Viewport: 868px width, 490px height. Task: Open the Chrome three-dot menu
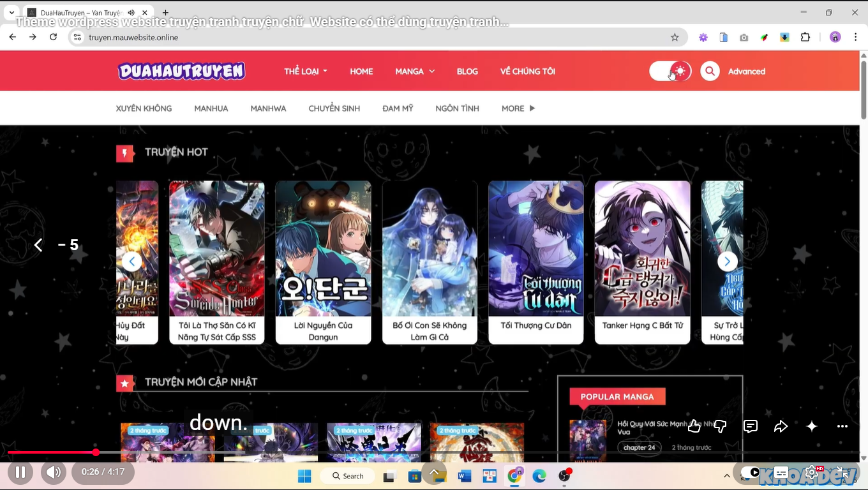click(x=856, y=37)
